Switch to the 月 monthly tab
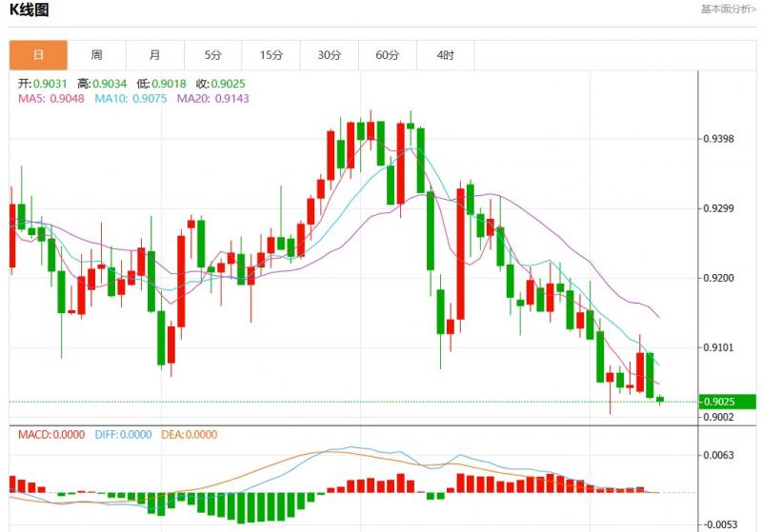Screen dimensions: 762x532 pyautogui.click(x=155, y=55)
